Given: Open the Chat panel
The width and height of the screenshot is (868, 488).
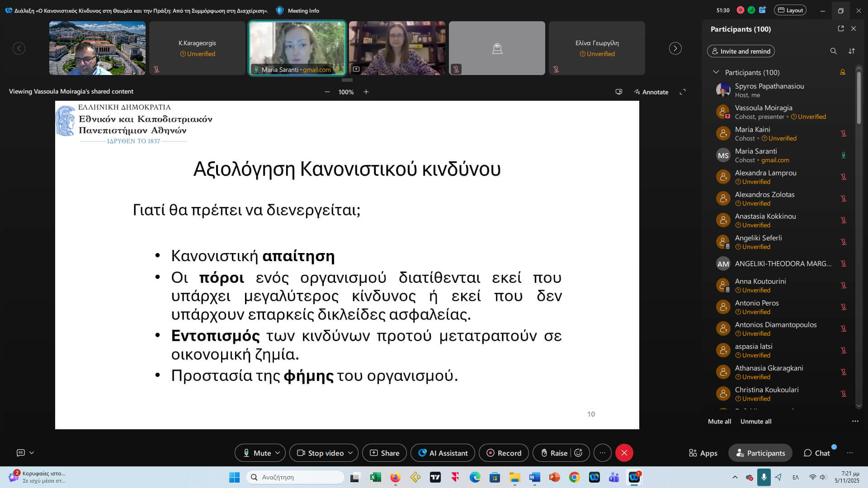Looking at the screenshot, I should [816, 453].
